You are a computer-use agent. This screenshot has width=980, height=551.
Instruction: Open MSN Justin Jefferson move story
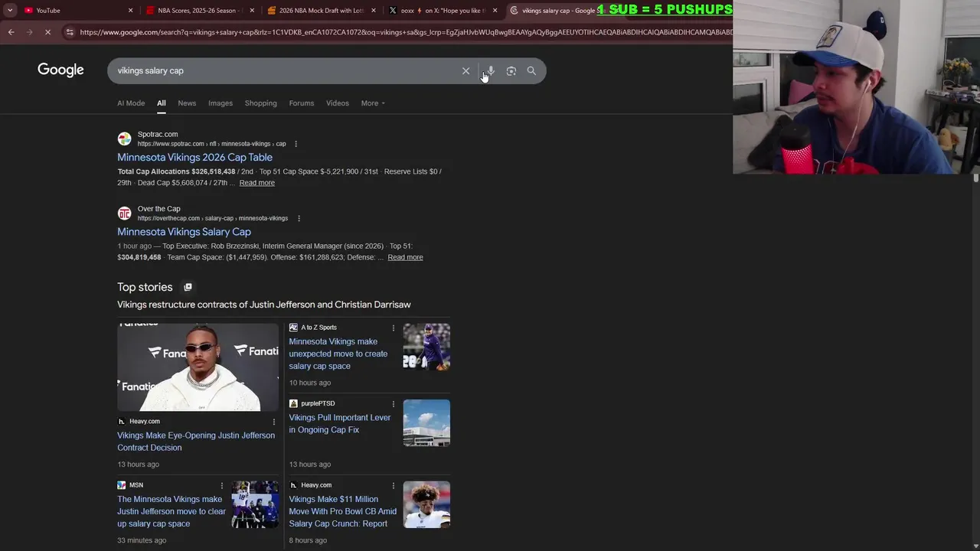[171, 511]
